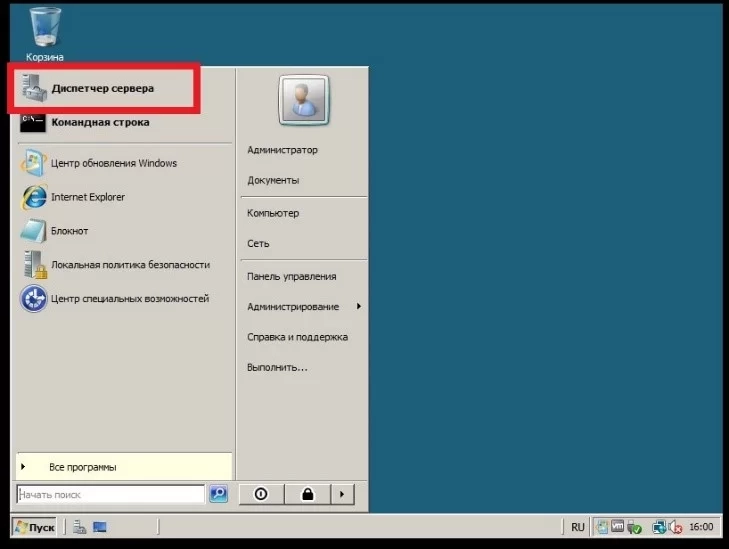Expand Все программы list
The height and width of the screenshot is (549, 729).
124,467
